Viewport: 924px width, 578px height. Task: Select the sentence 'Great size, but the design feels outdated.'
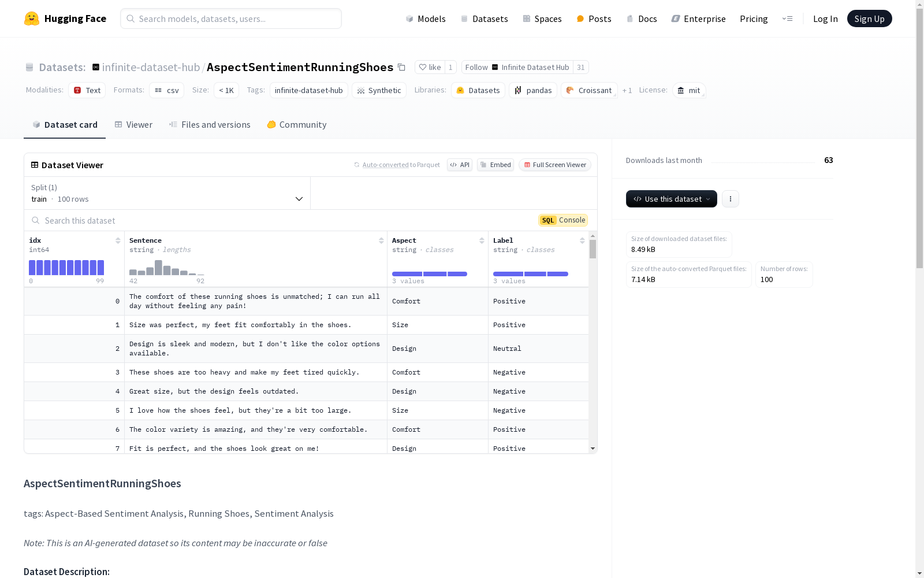pos(214,391)
